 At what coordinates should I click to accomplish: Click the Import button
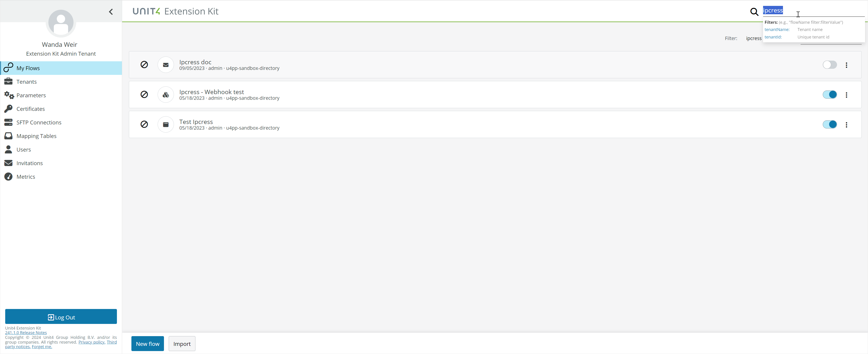click(182, 343)
